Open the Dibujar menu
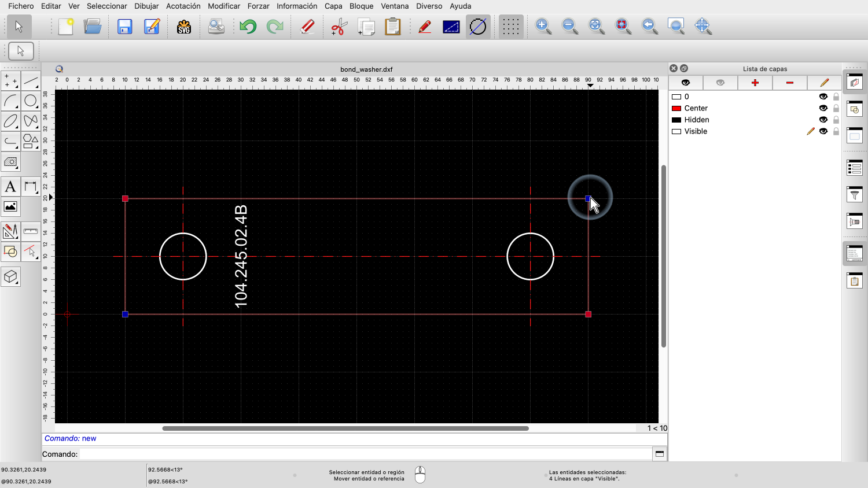The image size is (868, 488). pos(146,6)
